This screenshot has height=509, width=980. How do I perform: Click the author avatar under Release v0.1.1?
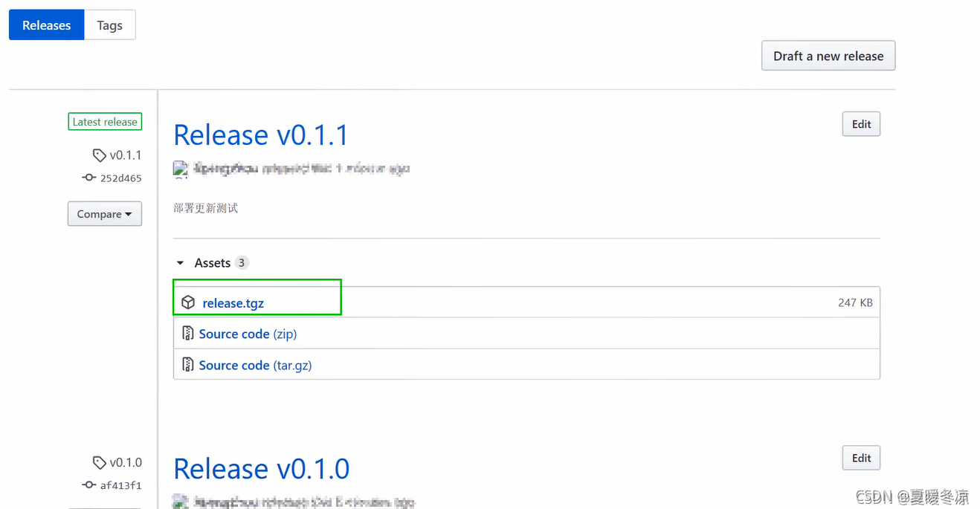coord(181,169)
